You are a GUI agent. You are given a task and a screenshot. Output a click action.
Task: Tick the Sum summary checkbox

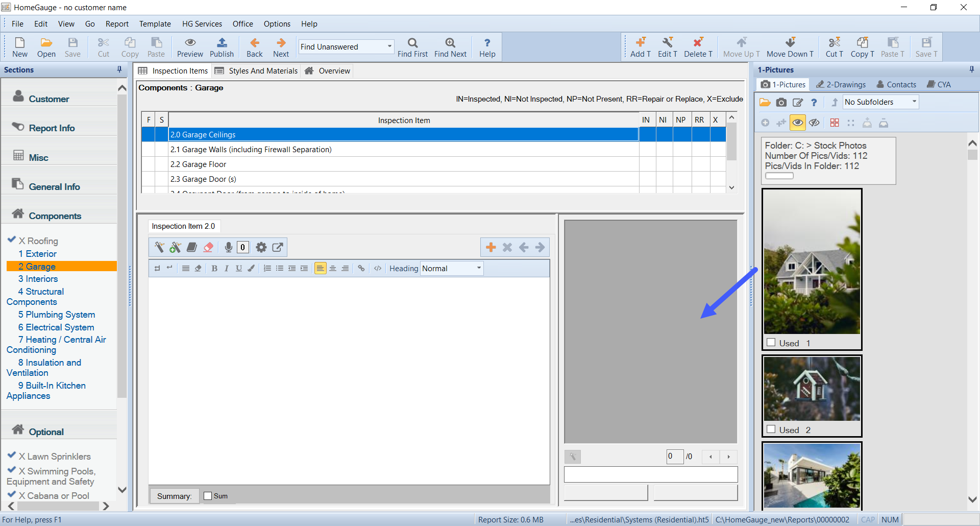[208, 496]
